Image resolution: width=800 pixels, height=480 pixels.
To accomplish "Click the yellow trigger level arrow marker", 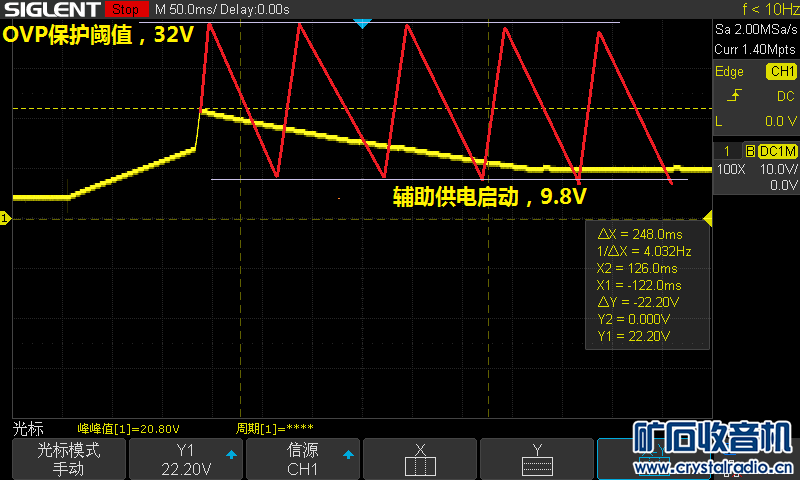I will click(708, 219).
